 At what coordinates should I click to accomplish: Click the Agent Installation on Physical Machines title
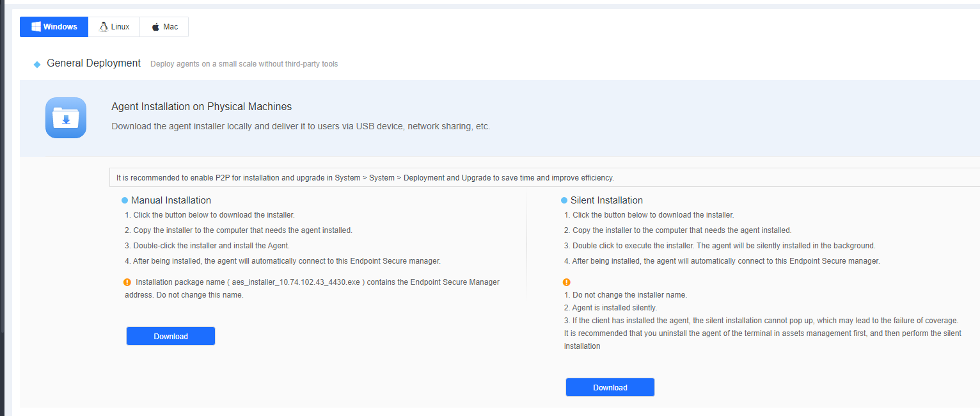pyautogui.click(x=202, y=107)
